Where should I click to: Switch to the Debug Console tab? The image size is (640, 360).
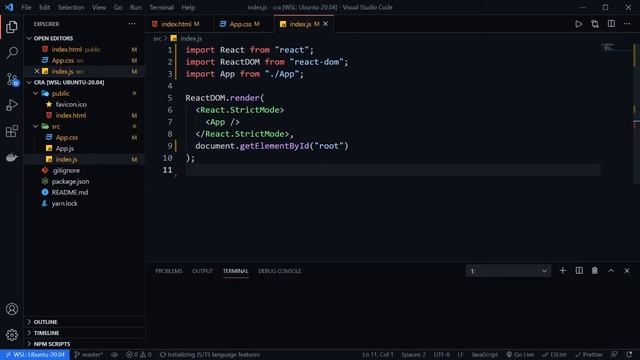click(x=280, y=271)
